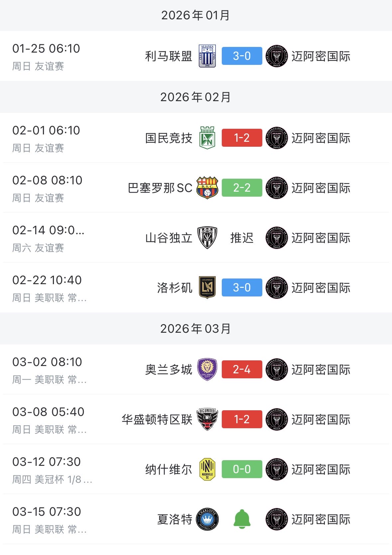Tap the Inter Miami crest in the 01-25 row
Viewport: 392px width, 555px height.
click(277, 56)
